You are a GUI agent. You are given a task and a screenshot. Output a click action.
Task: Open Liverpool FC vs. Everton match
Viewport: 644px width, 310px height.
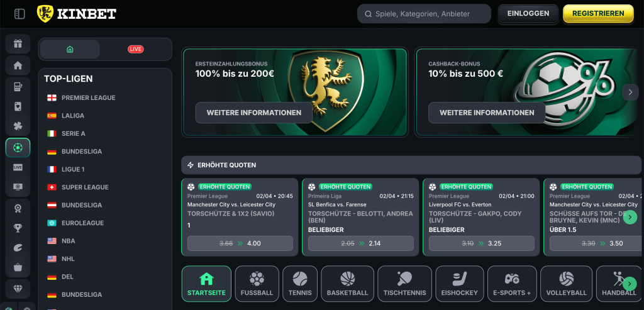click(x=458, y=204)
